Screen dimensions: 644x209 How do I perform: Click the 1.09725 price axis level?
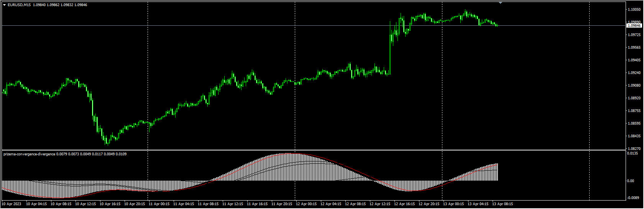tap(634, 35)
